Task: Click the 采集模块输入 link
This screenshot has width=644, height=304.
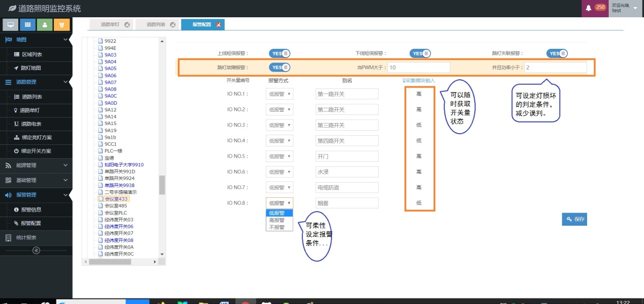Action: (x=419, y=80)
